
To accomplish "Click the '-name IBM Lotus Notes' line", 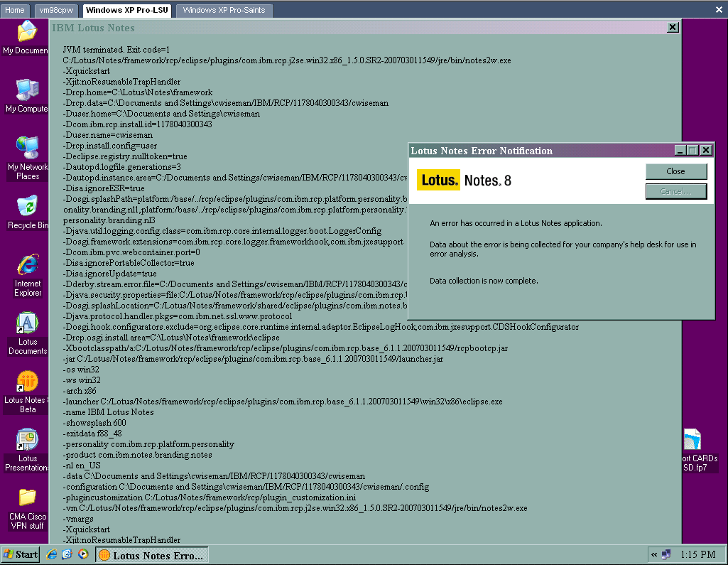I will pos(109,412).
